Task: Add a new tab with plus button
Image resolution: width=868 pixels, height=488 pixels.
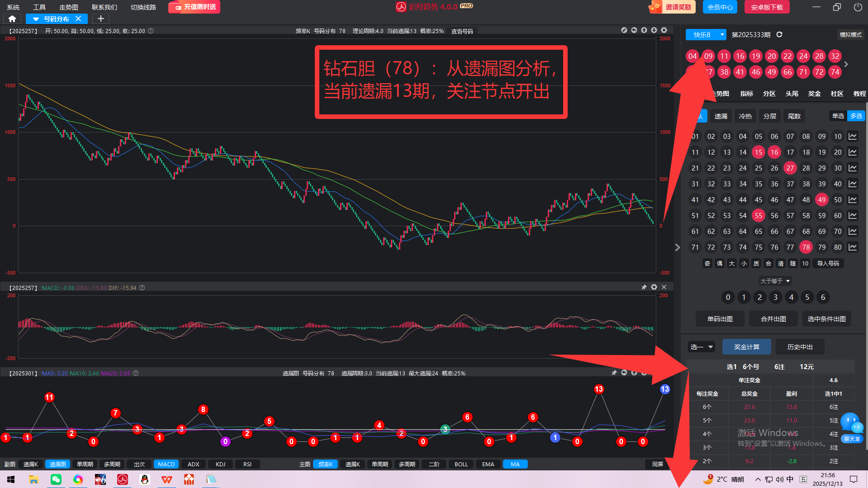Action: tap(101, 19)
